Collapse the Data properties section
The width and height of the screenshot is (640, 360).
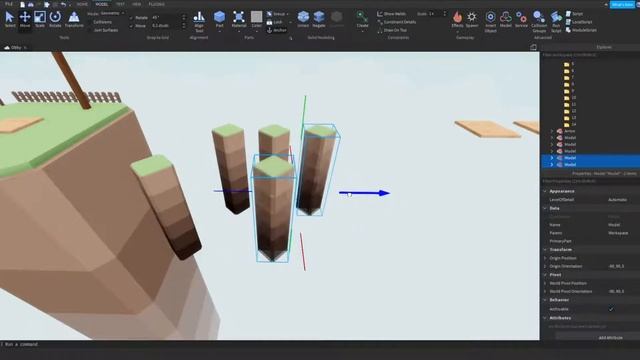coord(545,208)
